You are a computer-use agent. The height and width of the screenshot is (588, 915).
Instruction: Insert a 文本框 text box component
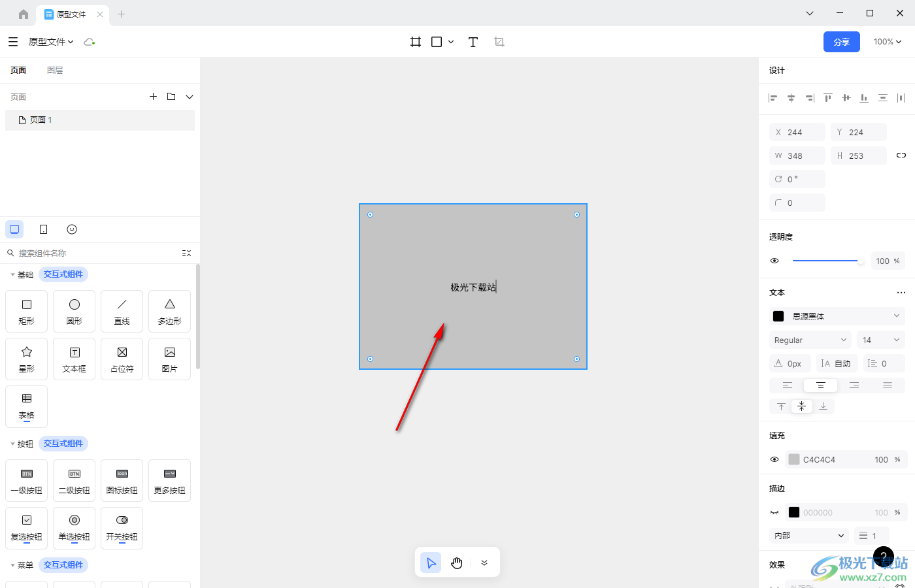(x=75, y=359)
